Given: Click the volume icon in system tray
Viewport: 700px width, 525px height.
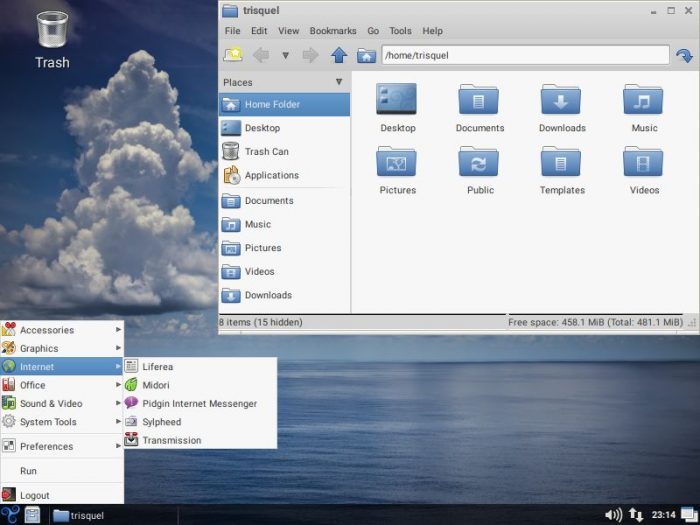Looking at the screenshot, I should click(613, 515).
